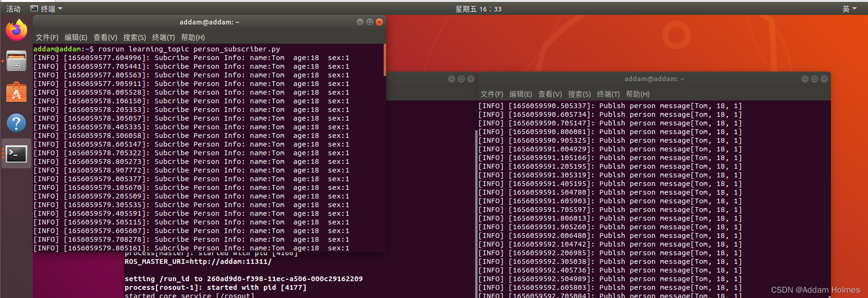Click the publisher terminal title addam@addam: ~
Image resolution: width=868 pixels, height=298 pixels.
pos(654,79)
